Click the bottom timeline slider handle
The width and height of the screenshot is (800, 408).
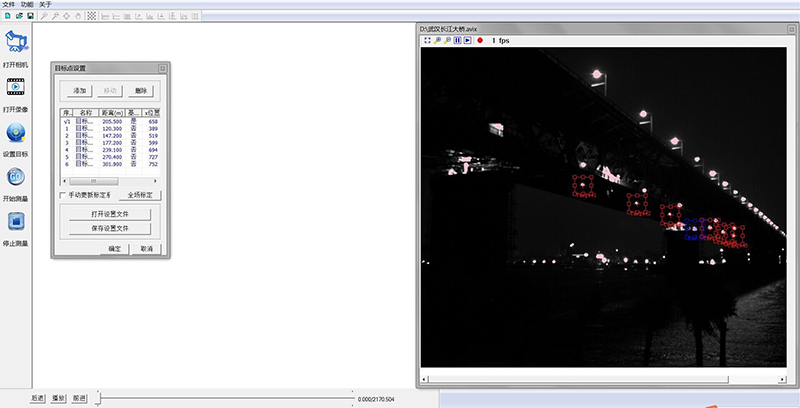coord(98,398)
